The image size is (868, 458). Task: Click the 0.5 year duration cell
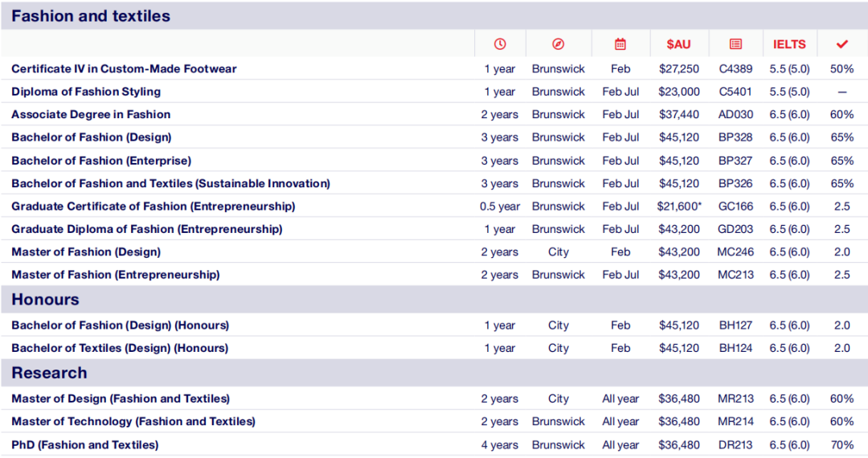click(x=500, y=207)
